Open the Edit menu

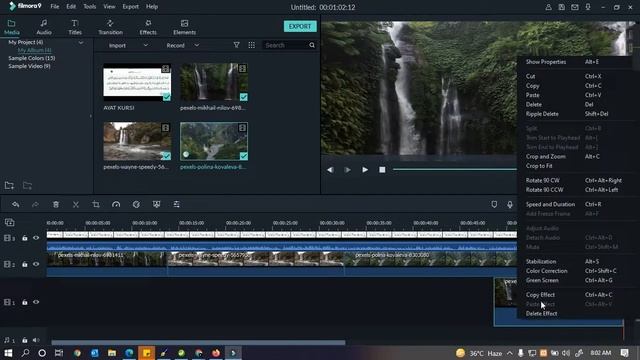click(x=71, y=7)
